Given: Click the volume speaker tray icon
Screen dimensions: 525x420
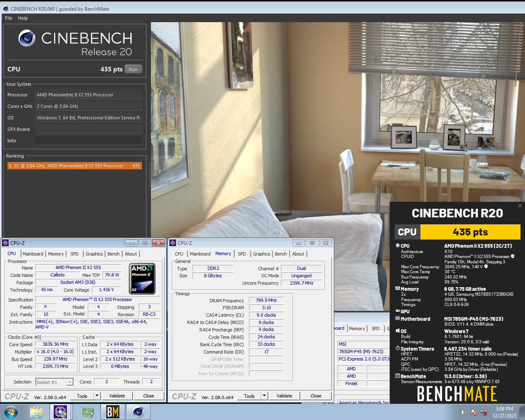Looking at the screenshot, I should point(463,412).
